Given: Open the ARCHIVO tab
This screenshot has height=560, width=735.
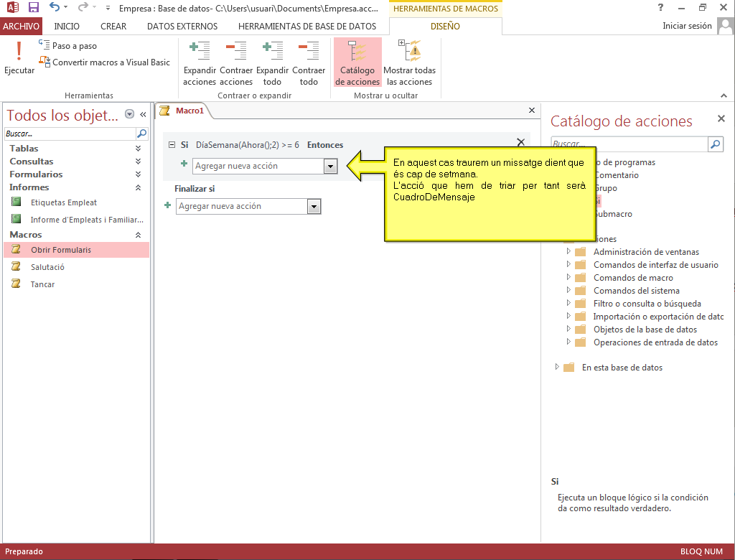Looking at the screenshot, I should pyautogui.click(x=21, y=27).
